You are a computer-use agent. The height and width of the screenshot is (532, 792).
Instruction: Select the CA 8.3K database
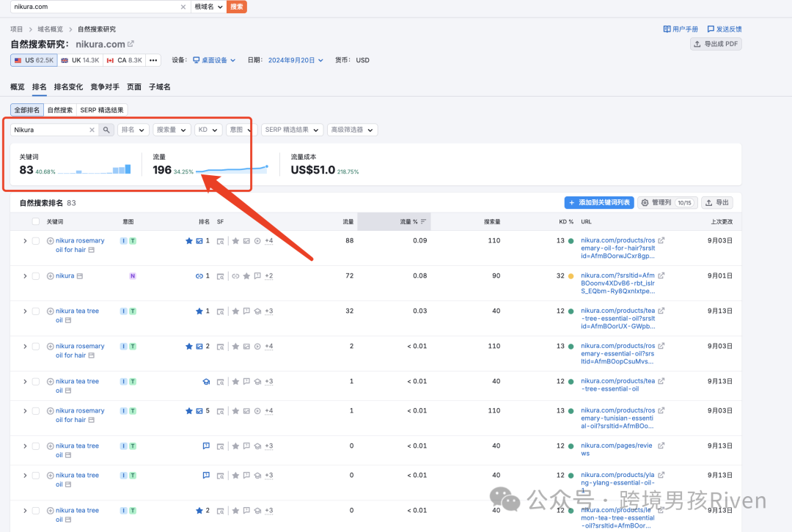pyautogui.click(x=125, y=60)
